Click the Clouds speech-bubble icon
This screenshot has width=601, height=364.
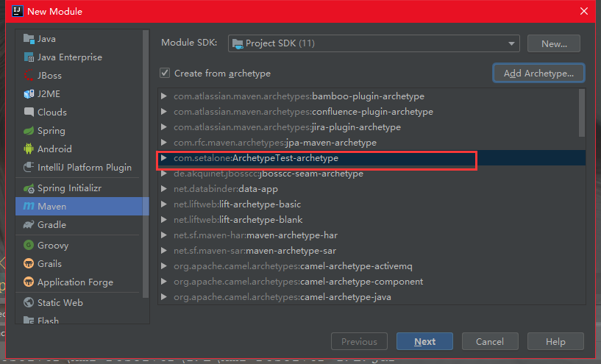pyautogui.click(x=29, y=112)
